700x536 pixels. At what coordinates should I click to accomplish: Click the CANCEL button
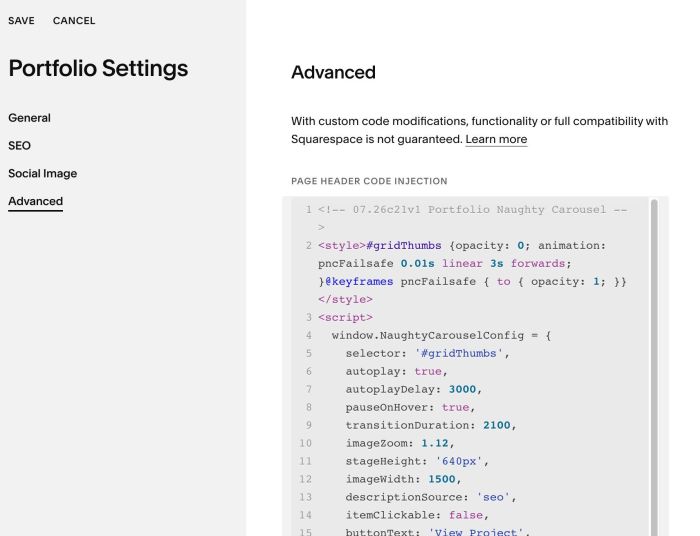click(74, 21)
